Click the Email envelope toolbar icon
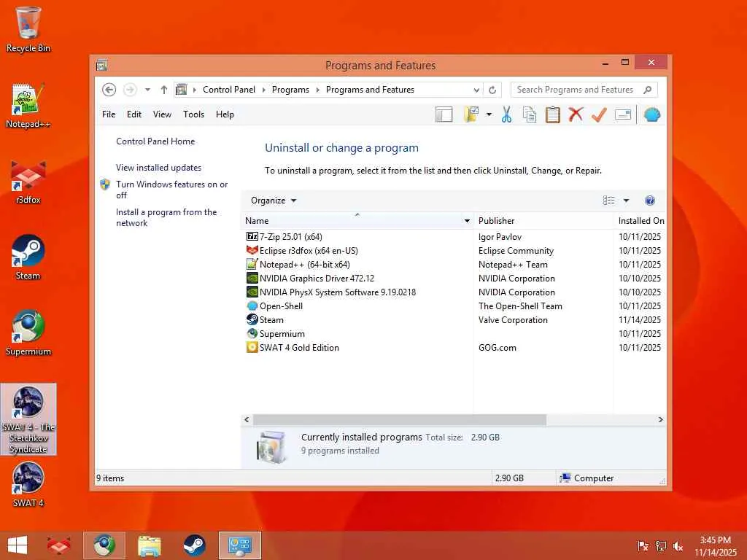 coord(623,114)
